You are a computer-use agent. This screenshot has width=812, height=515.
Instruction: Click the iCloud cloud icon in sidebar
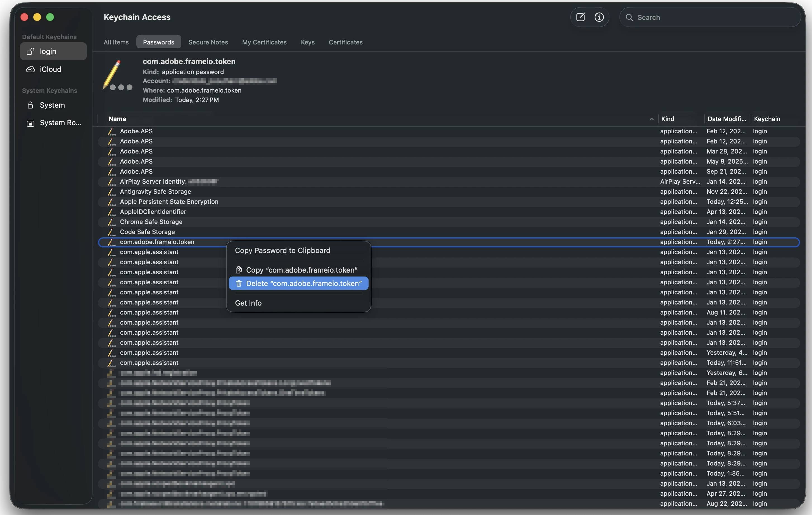click(30, 69)
